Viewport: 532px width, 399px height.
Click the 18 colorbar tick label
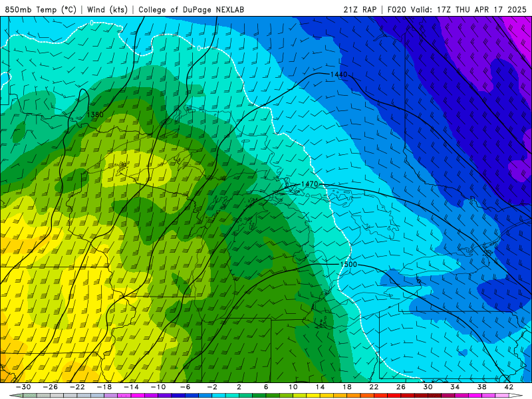click(x=346, y=387)
